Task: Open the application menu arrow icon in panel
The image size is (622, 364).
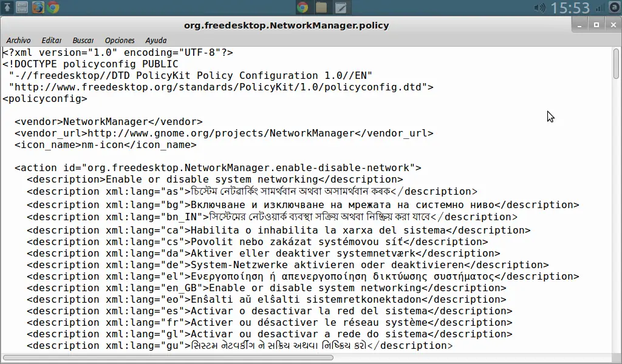Action: click(x=7, y=7)
